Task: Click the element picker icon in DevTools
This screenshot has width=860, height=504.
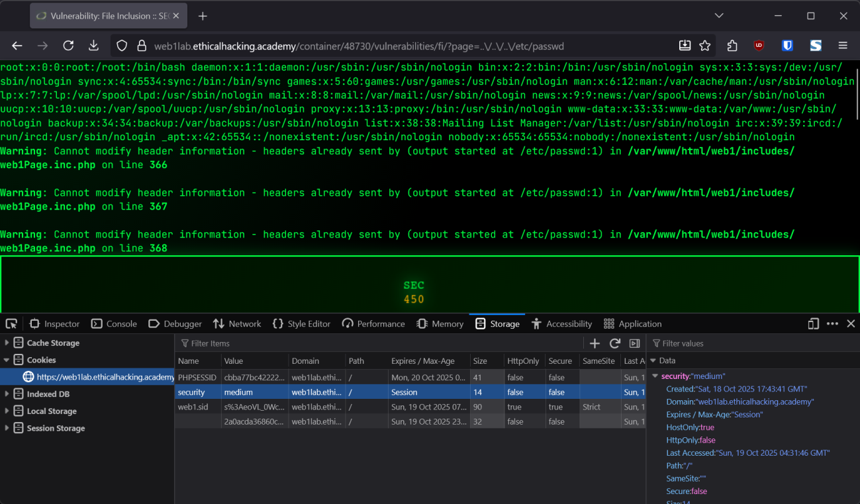Action: coord(11,323)
